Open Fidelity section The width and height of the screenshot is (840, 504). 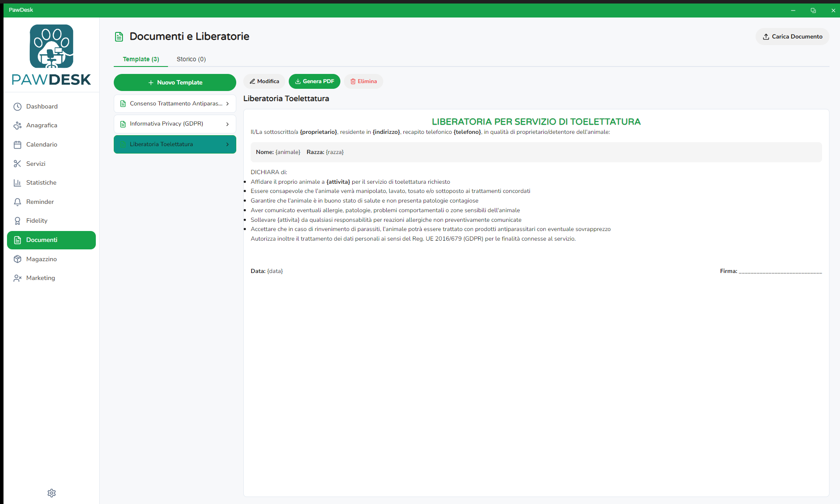tap(51, 221)
